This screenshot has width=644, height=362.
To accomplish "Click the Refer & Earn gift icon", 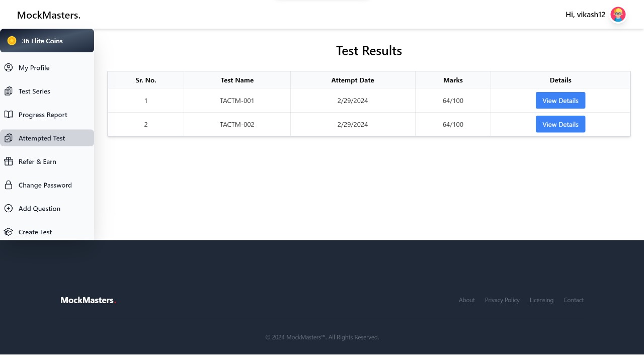I will (9, 161).
